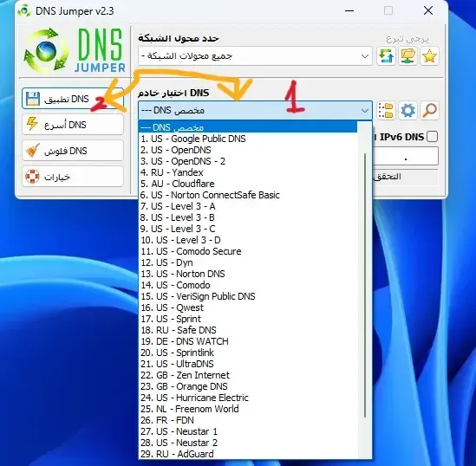Toggle the IPv6 DNS checkbox
The image size is (476, 466).
click(432, 137)
